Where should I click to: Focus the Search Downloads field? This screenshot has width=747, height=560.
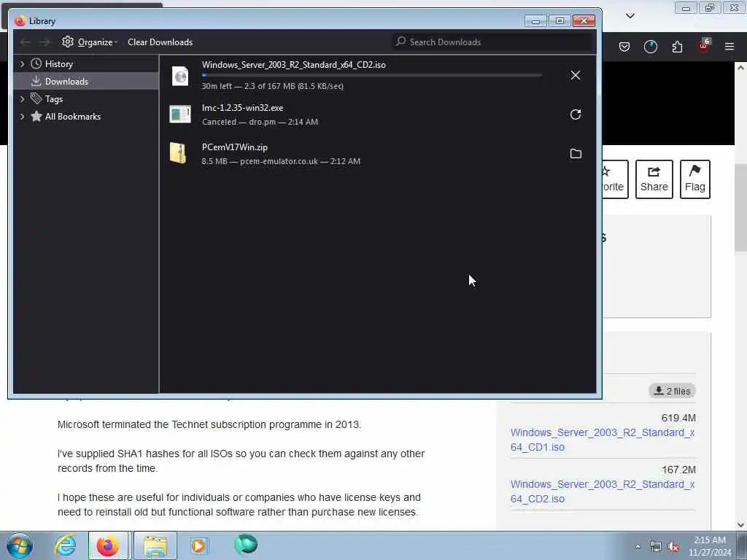coord(492,42)
